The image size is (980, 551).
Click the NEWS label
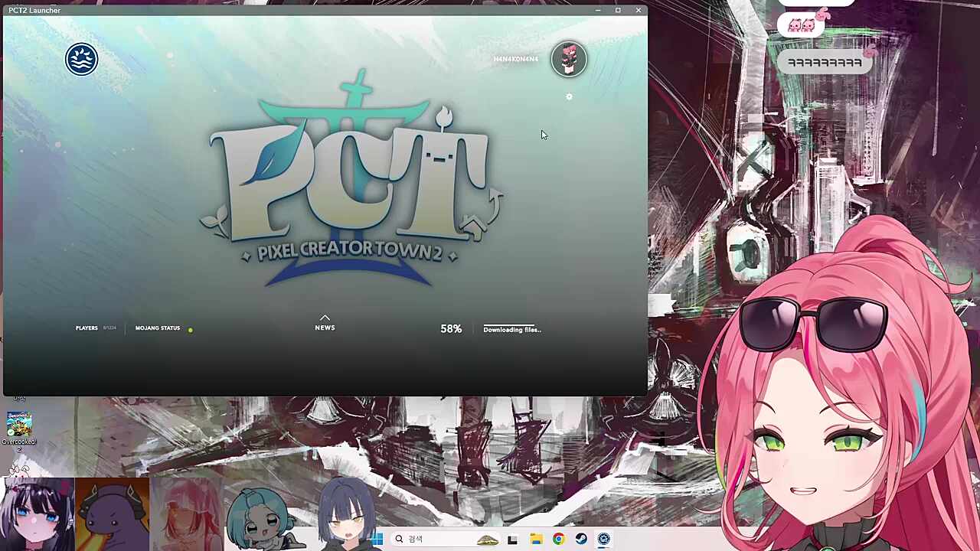tap(325, 328)
